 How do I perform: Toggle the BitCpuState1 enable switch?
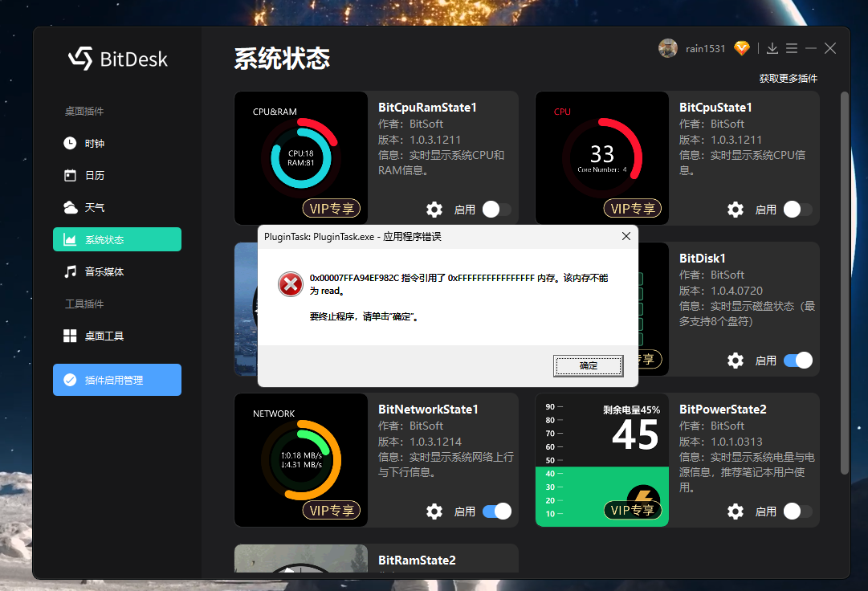click(x=797, y=210)
